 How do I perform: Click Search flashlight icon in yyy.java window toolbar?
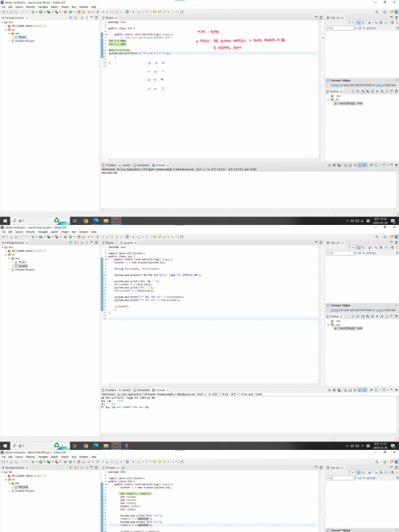(88, 237)
